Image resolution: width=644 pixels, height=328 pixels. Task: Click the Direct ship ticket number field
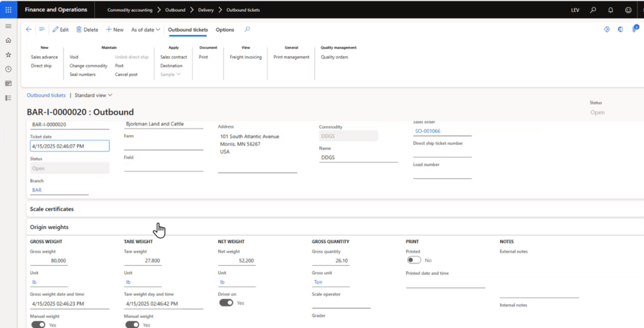[x=442, y=153]
